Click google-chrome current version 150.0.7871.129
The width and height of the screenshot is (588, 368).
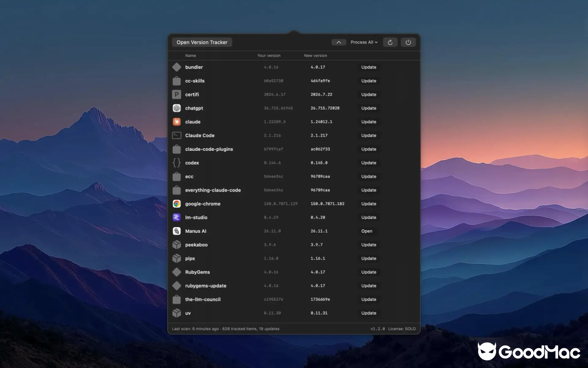281,204
